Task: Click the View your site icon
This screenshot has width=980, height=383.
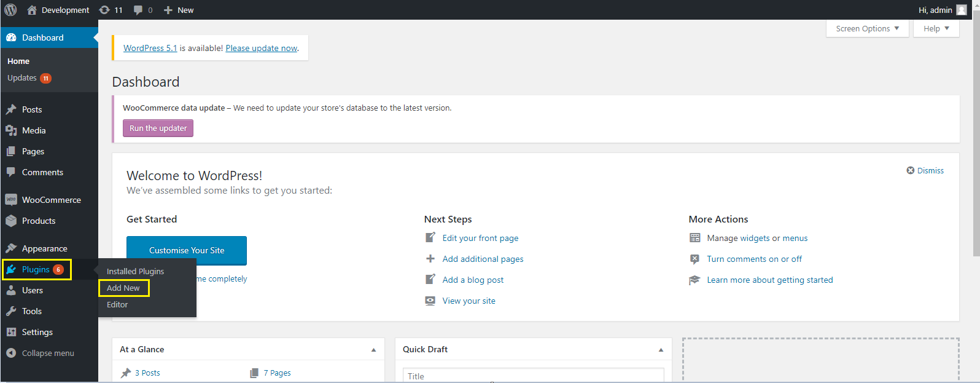Action: click(430, 301)
